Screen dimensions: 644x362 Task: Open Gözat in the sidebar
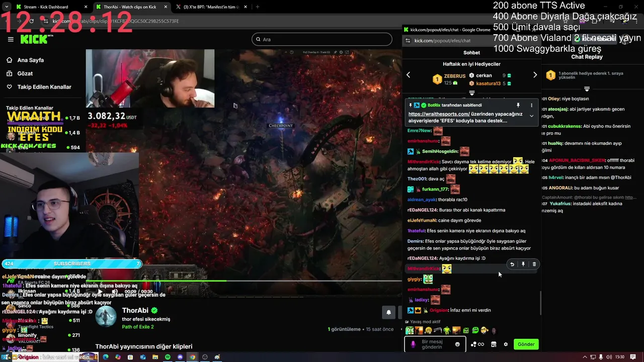(x=25, y=73)
